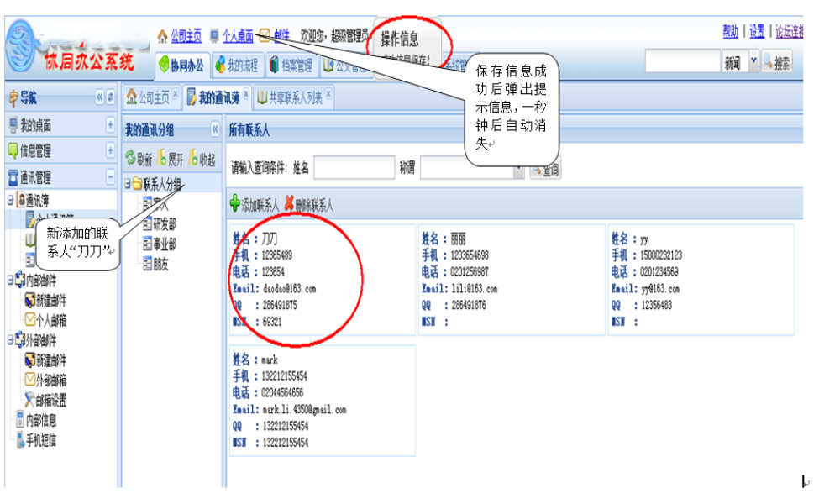The width and height of the screenshot is (840, 504).
Task: Open 邮箱设置 in the tree
Action: (46, 400)
